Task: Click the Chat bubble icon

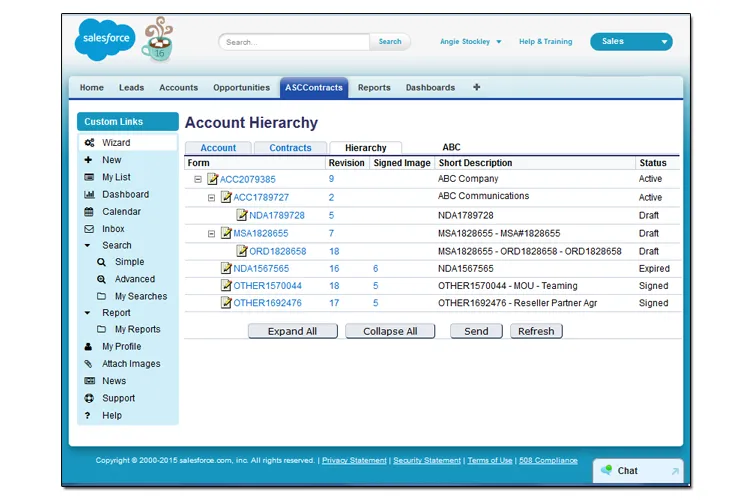Action: click(x=607, y=470)
